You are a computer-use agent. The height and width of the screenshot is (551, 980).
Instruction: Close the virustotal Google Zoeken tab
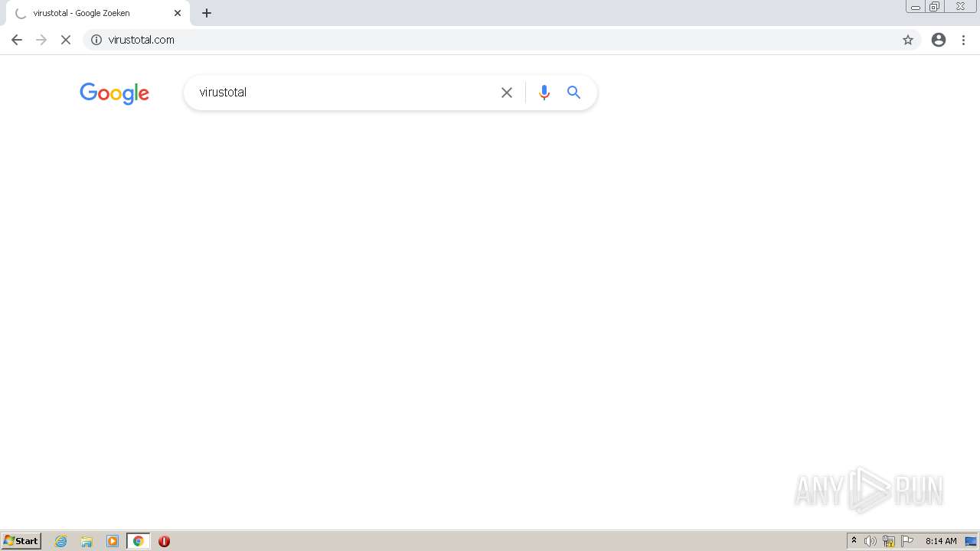point(178,13)
